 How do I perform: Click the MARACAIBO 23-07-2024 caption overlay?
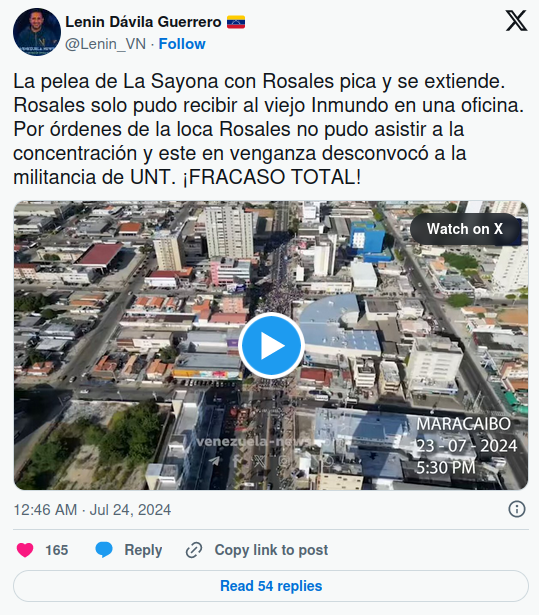pyautogui.click(x=466, y=446)
